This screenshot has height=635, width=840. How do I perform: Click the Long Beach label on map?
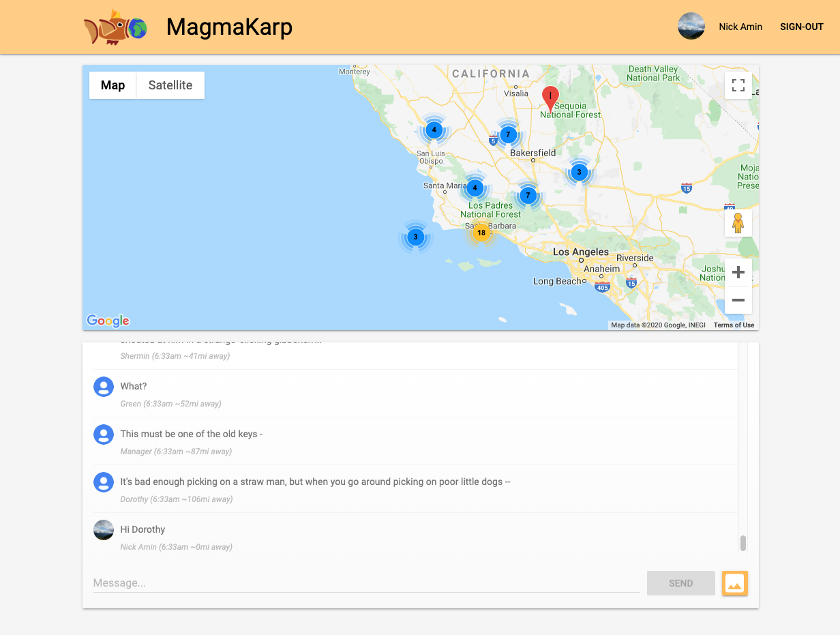[x=558, y=281]
